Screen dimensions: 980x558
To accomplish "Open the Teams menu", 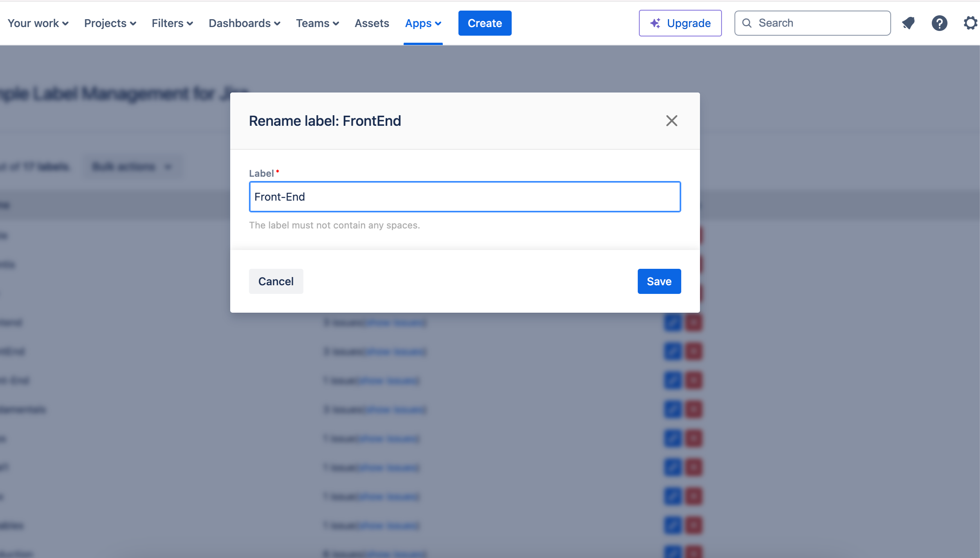I will (x=317, y=23).
